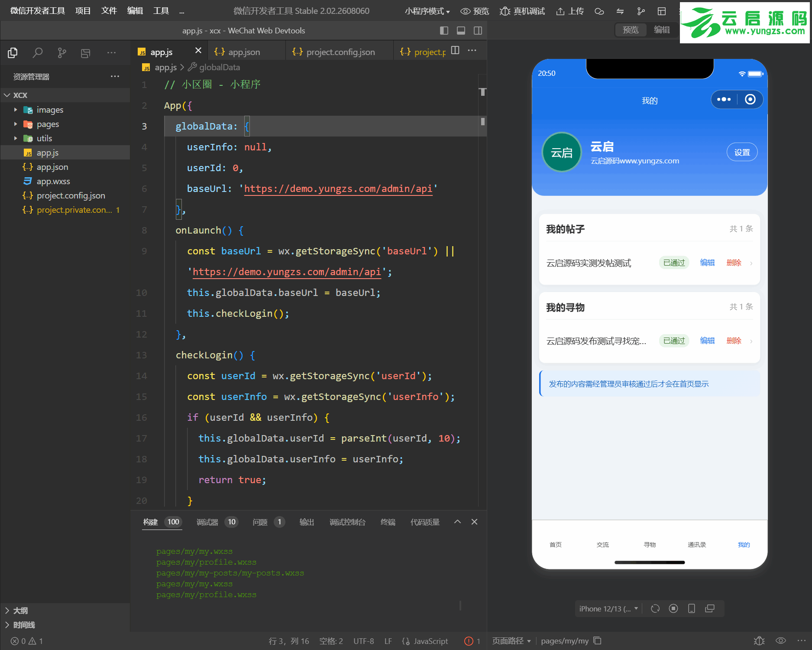
Task: Click the cloud development icon in the toolbar
Action: click(x=599, y=11)
